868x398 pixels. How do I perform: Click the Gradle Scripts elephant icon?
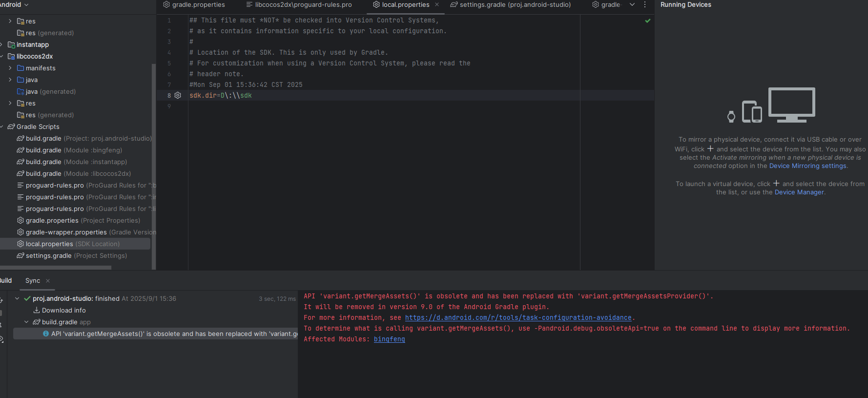click(x=11, y=126)
